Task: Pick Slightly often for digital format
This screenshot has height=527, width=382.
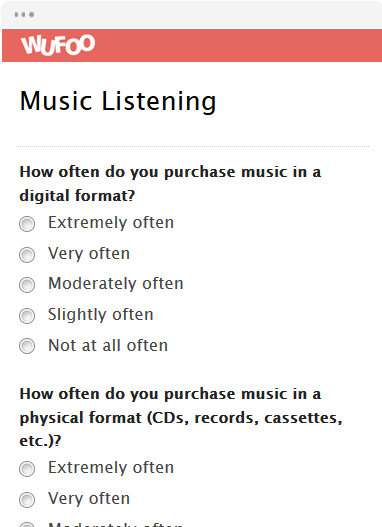Action: tap(27, 316)
